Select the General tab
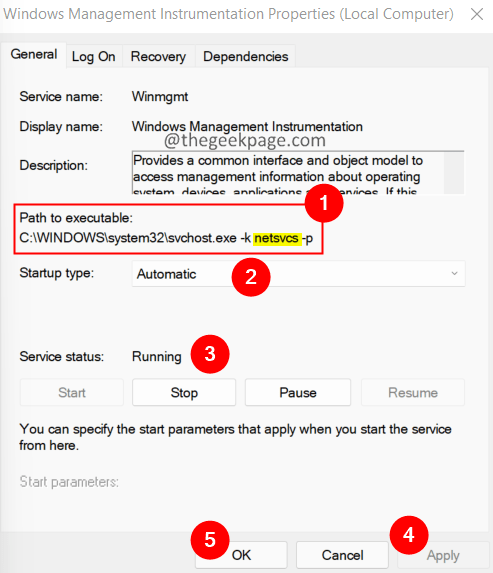Viewport: 493px width, 573px height. point(34,54)
